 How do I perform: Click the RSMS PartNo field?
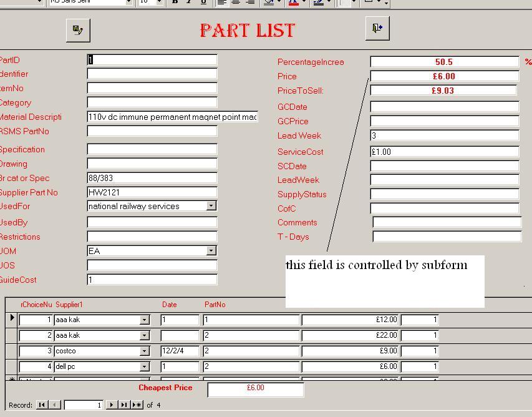pyautogui.click(x=152, y=131)
